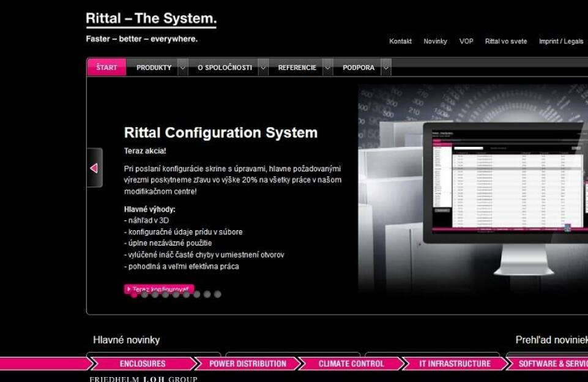Viewport: 588px width, 382px height.
Task: Select the first pink slide indicator dot
Action: coord(134,294)
